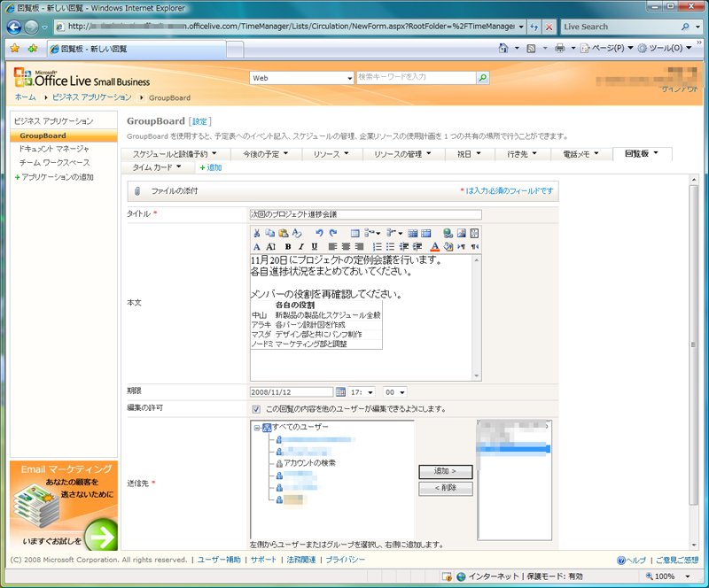Click the 検索キーワードを入力 search field
Screen dimensions: 709x588
[416, 77]
